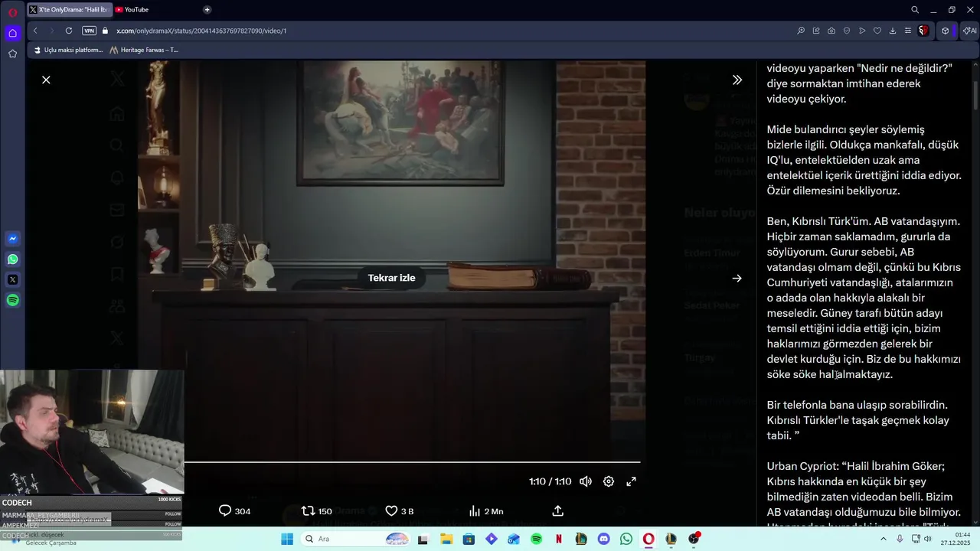Open Messenger in the Opera sidebar

[x=12, y=239]
